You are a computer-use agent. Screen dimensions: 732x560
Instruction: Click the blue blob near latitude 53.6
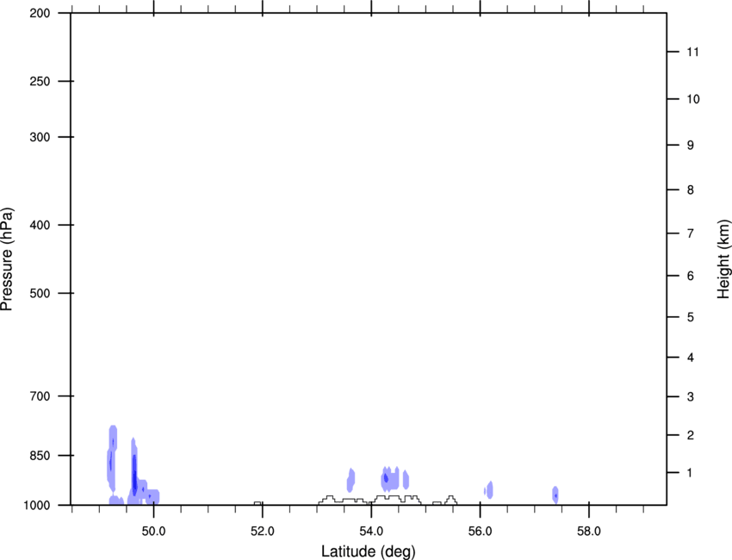(350, 480)
